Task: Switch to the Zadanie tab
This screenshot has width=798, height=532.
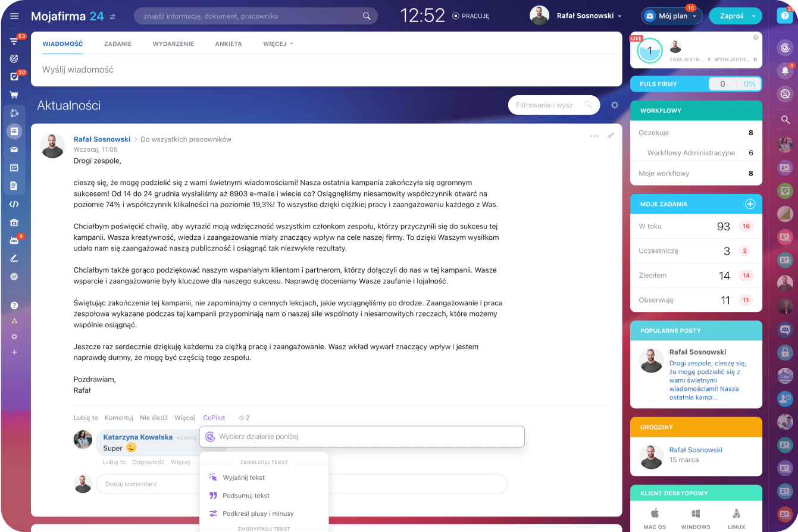Action: tap(117, 44)
